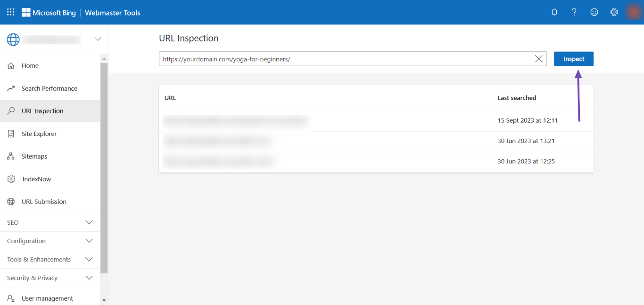Screen dimensions: 644x305
Task: Clear the URL input with X
Action: (539, 59)
